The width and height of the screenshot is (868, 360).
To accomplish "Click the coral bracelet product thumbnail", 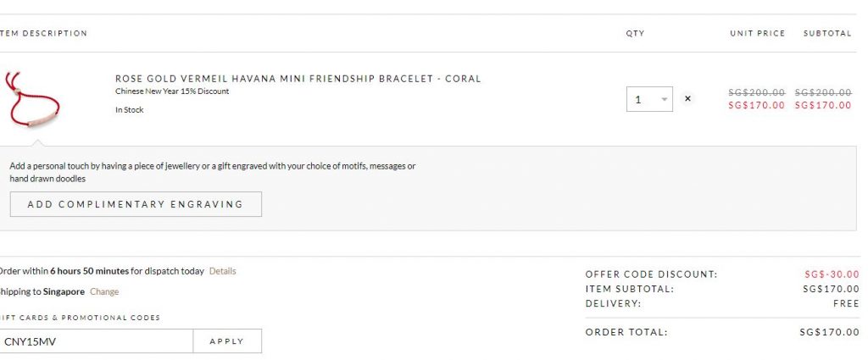I will pos(32,100).
